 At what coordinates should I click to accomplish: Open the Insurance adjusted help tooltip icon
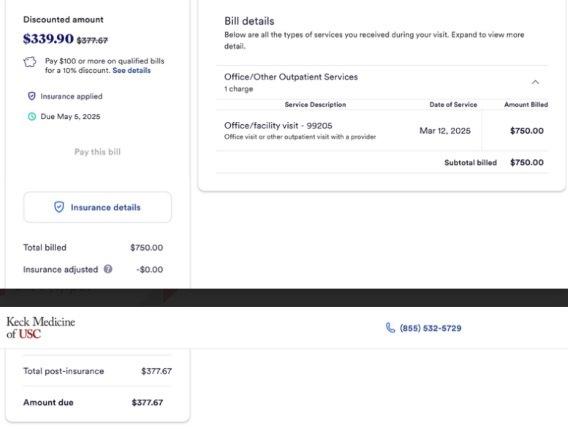(x=108, y=269)
